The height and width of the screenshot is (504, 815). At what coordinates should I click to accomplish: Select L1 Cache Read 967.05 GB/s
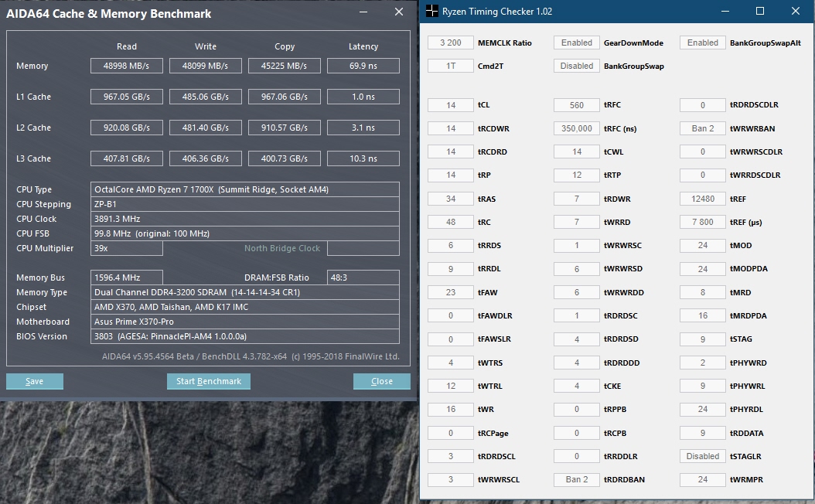tap(126, 97)
